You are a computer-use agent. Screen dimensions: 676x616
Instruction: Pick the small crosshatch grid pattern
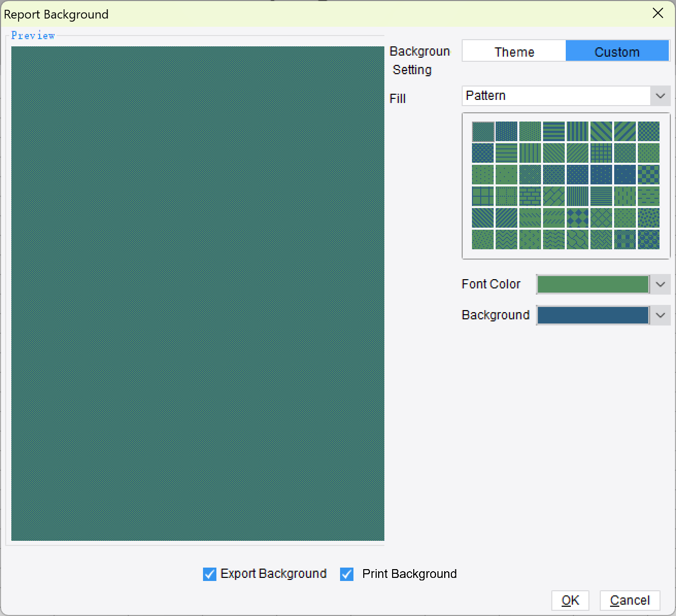tap(601, 153)
